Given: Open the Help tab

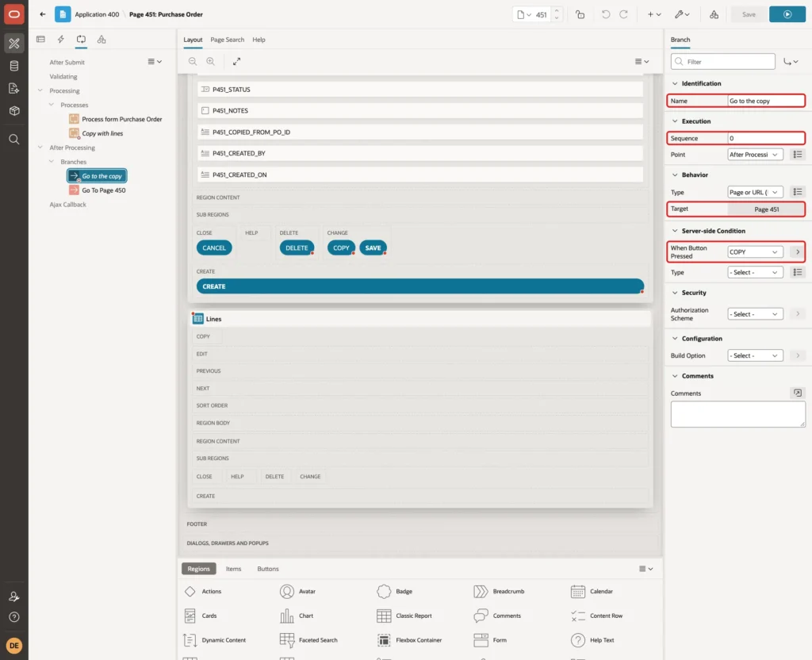Looking at the screenshot, I should coord(259,40).
